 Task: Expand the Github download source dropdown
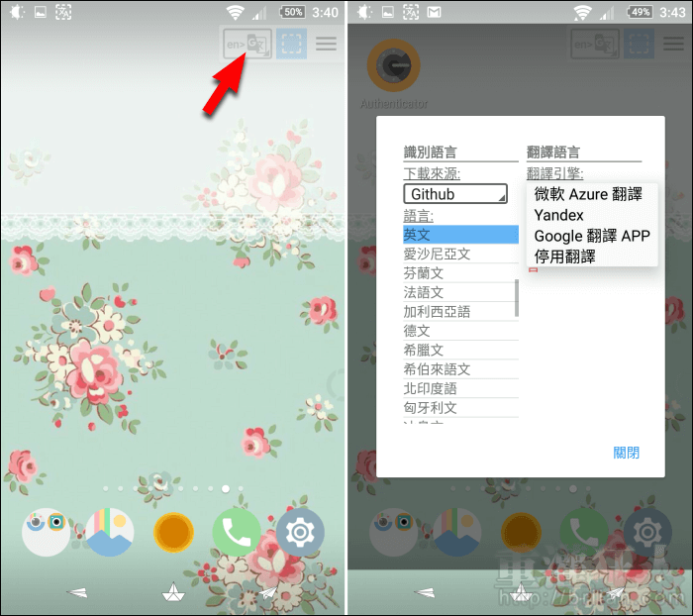(x=455, y=194)
